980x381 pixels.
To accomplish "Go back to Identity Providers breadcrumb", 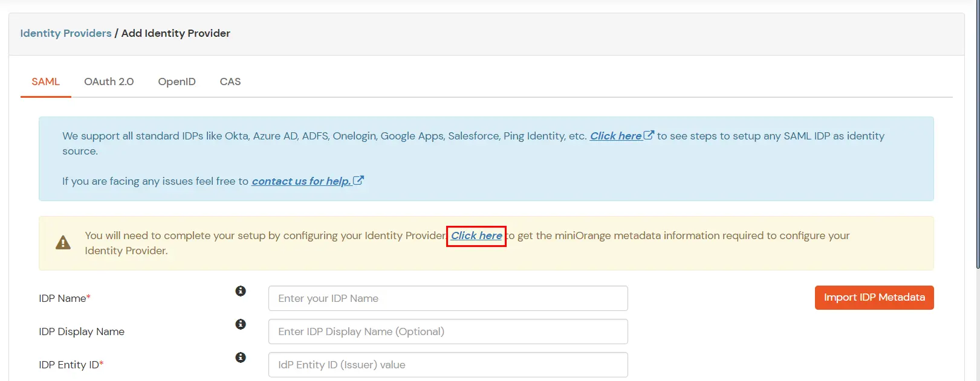I will tap(66, 33).
